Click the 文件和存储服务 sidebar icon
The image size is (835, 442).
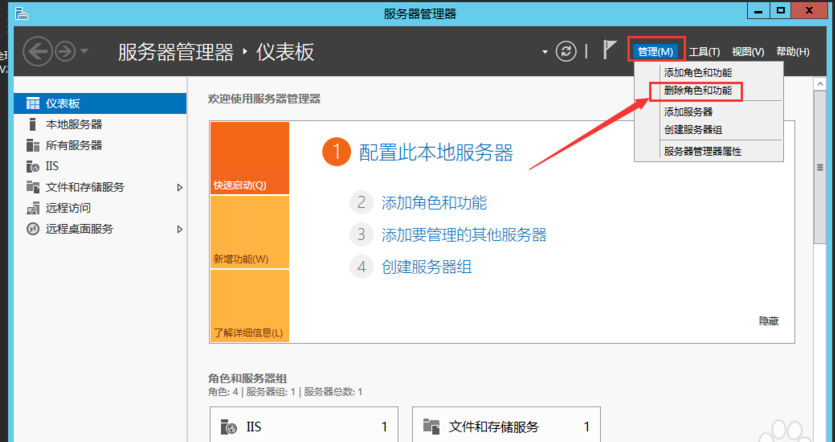pos(32,187)
